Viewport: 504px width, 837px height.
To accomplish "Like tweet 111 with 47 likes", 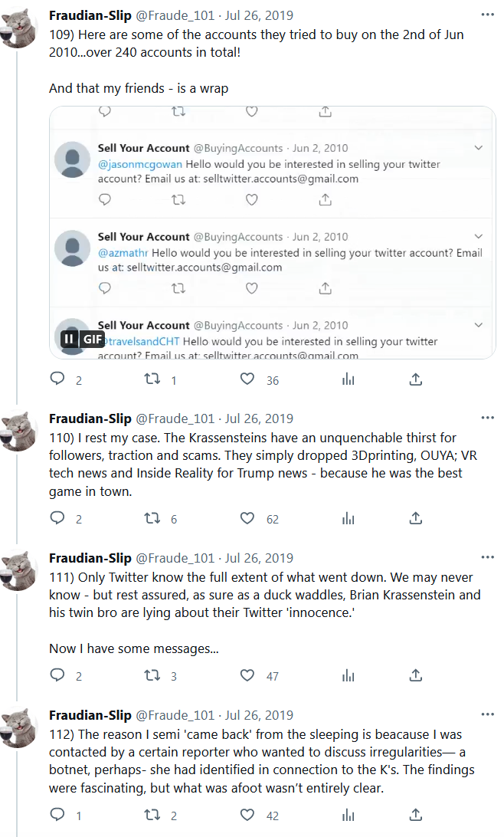I will (247, 675).
